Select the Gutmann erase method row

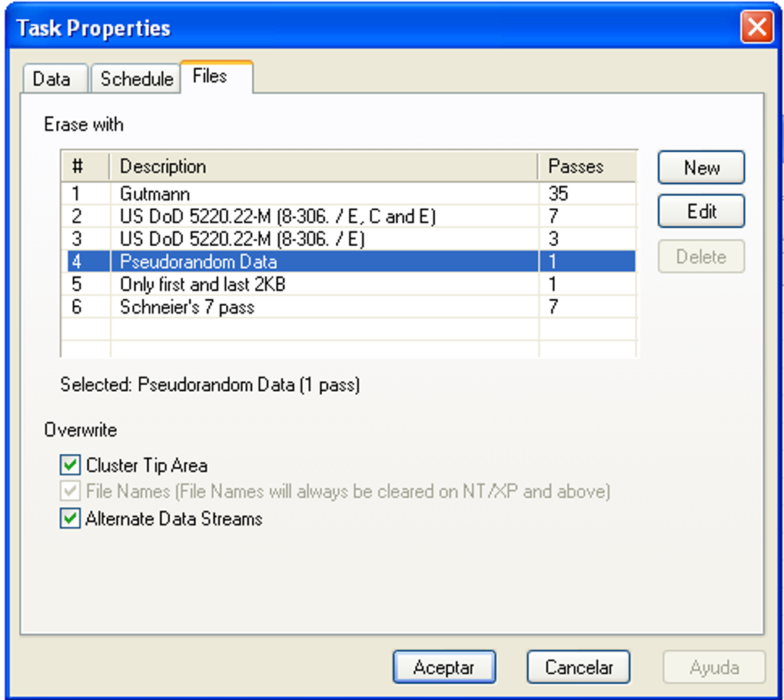[x=348, y=194]
